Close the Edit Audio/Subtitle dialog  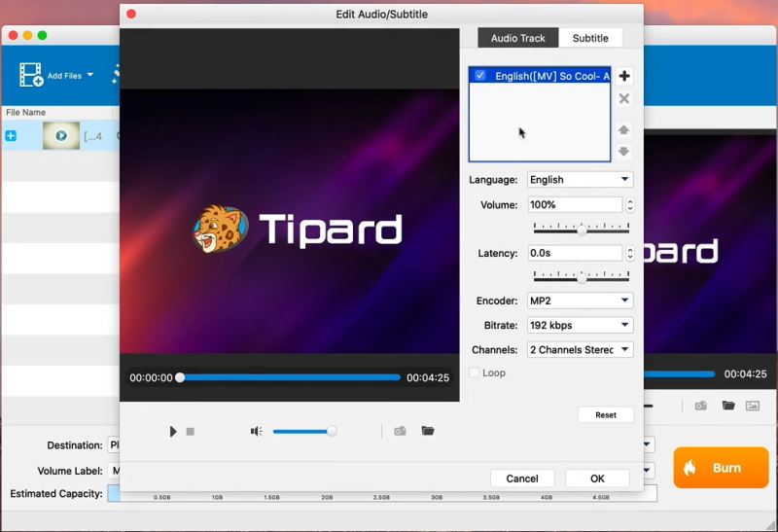pos(131,14)
